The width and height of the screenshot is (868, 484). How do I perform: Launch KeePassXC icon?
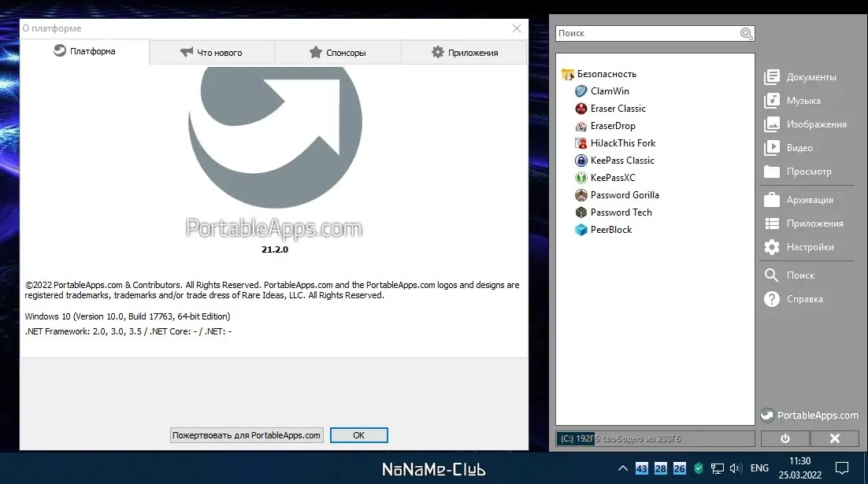coord(581,178)
